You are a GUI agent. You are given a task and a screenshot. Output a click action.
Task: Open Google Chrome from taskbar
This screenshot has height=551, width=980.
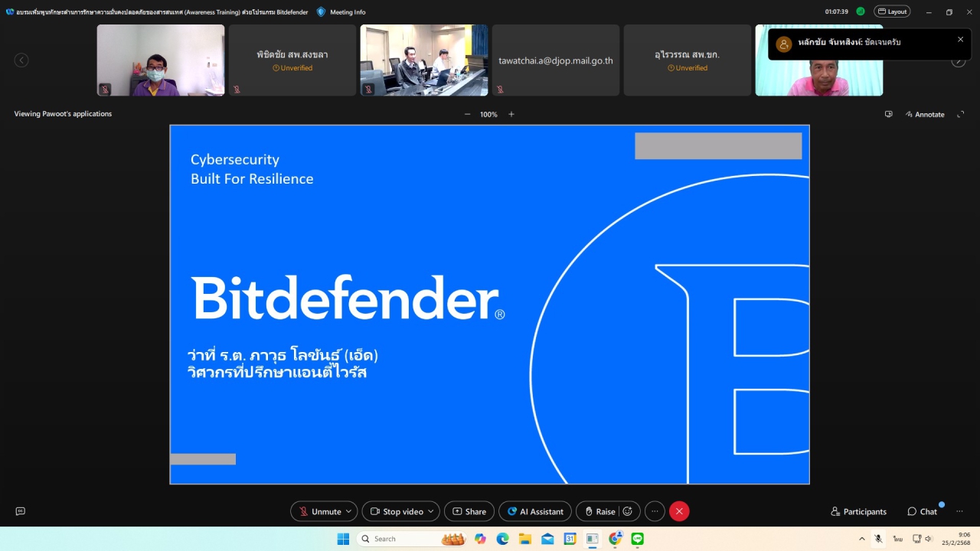[615, 539]
